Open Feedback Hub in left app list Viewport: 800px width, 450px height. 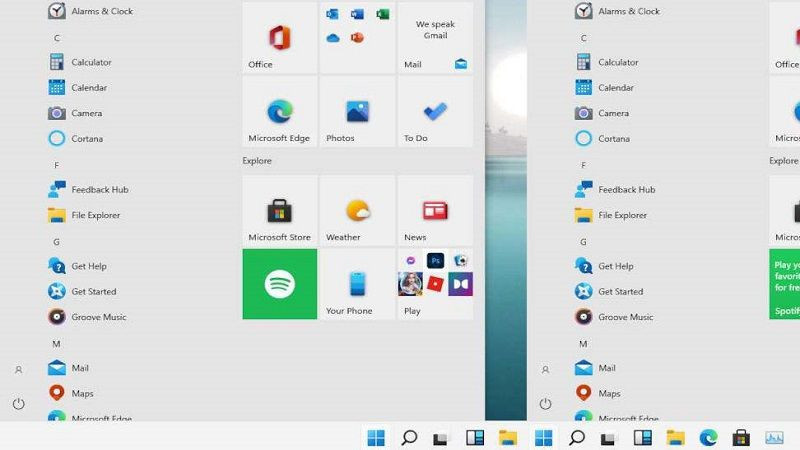(x=88, y=189)
